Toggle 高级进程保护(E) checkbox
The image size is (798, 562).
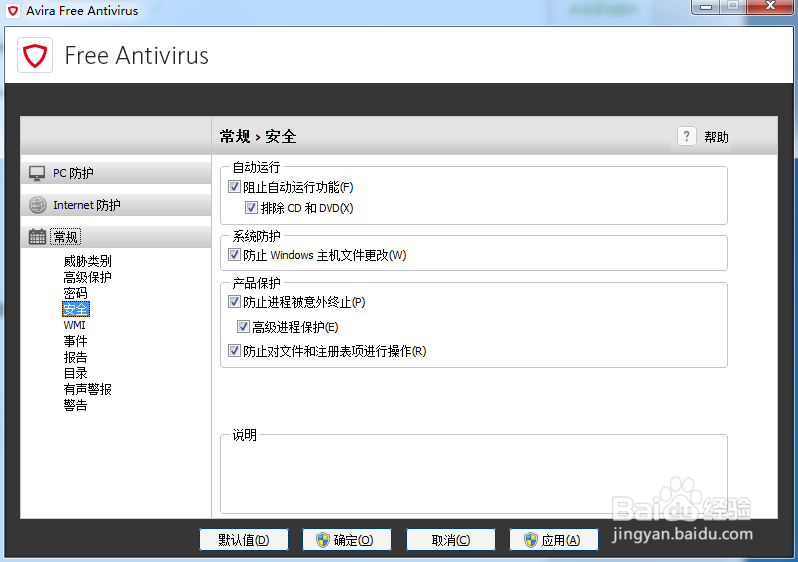[x=243, y=327]
